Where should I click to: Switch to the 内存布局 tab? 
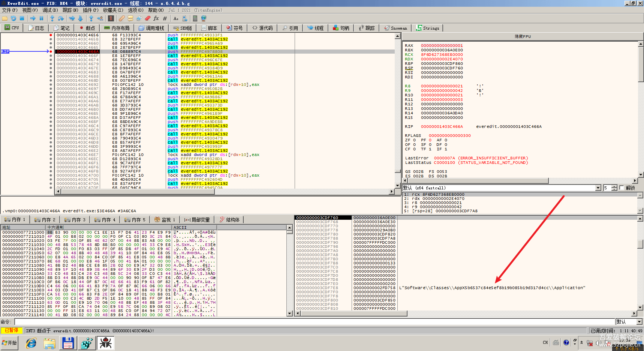(x=117, y=28)
